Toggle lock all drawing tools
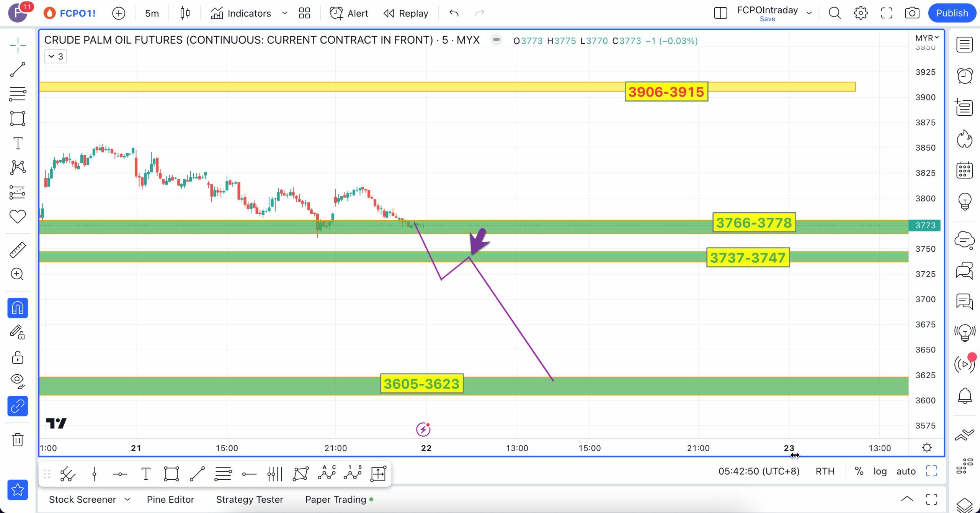The image size is (980, 513). click(x=18, y=357)
